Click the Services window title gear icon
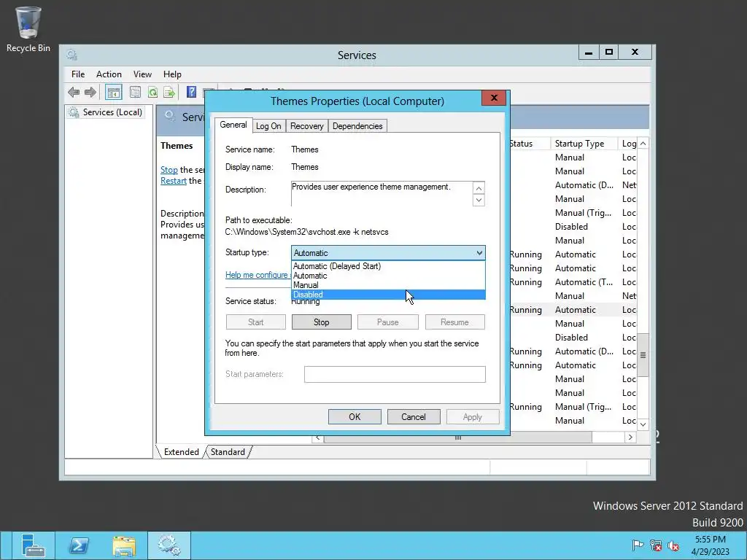This screenshot has height=560, width=747. [72, 55]
